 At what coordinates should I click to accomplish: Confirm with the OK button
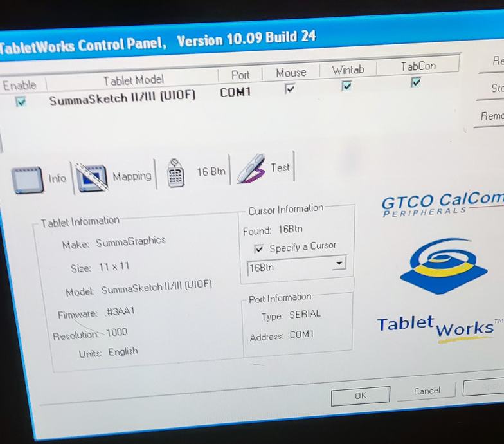[360, 396]
